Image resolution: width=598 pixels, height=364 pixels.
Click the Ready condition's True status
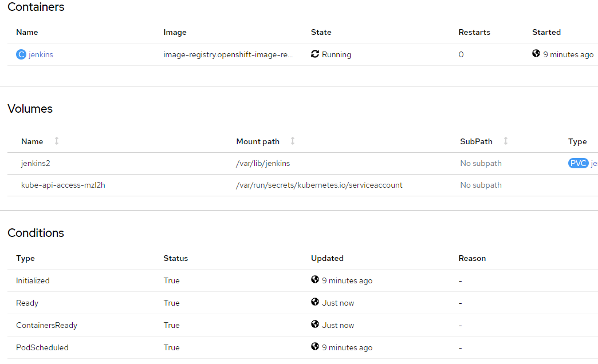click(x=171, y=302)
